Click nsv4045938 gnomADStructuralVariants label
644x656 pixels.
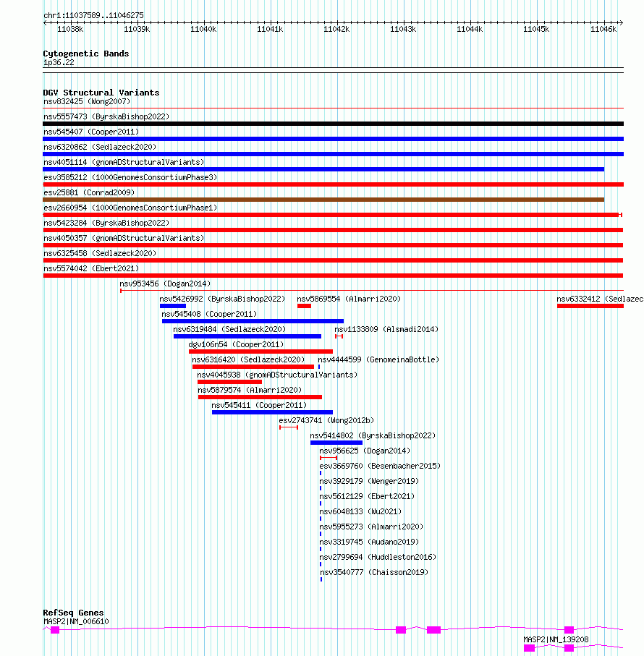277,375
